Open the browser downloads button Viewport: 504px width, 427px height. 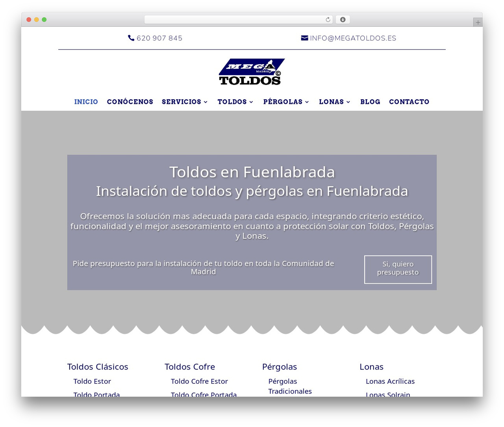[x=343, y=20]
